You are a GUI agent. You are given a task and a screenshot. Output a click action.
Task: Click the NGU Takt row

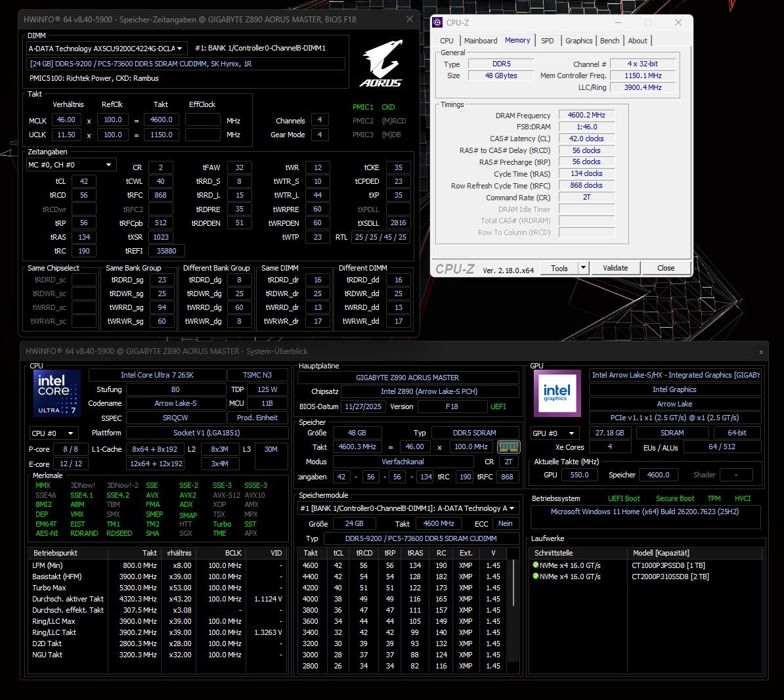(158, 655)
